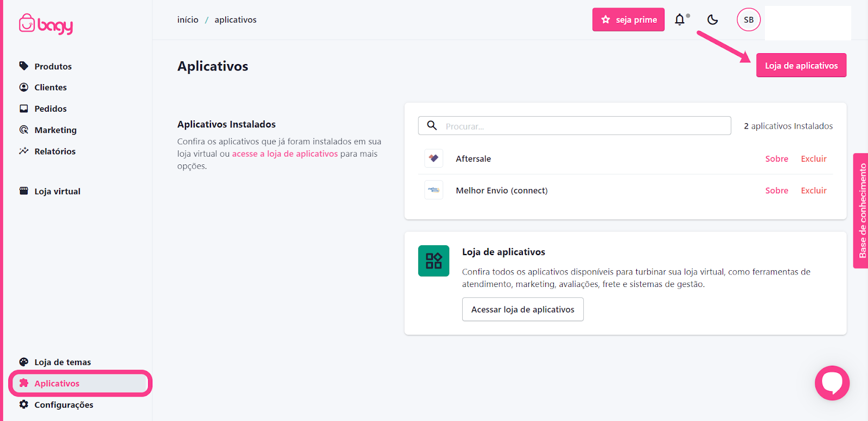Click Excluir for Melhor Envio (connect)

tap(814, 190)
